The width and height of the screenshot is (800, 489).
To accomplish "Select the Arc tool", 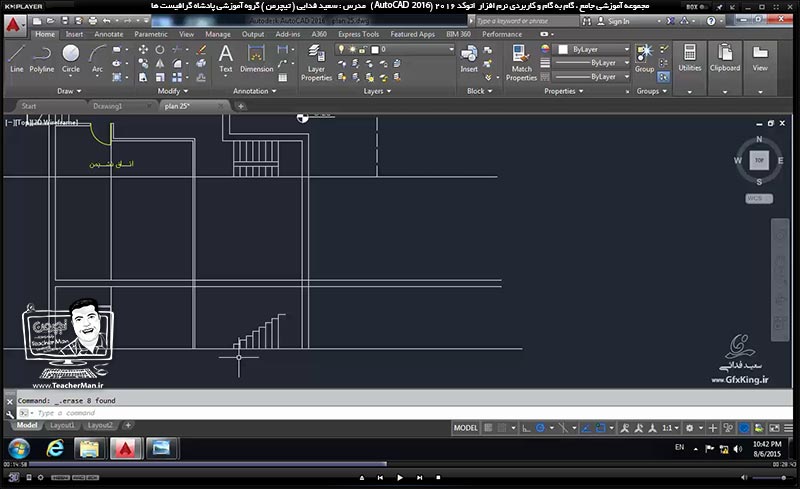I will (97, 58).
